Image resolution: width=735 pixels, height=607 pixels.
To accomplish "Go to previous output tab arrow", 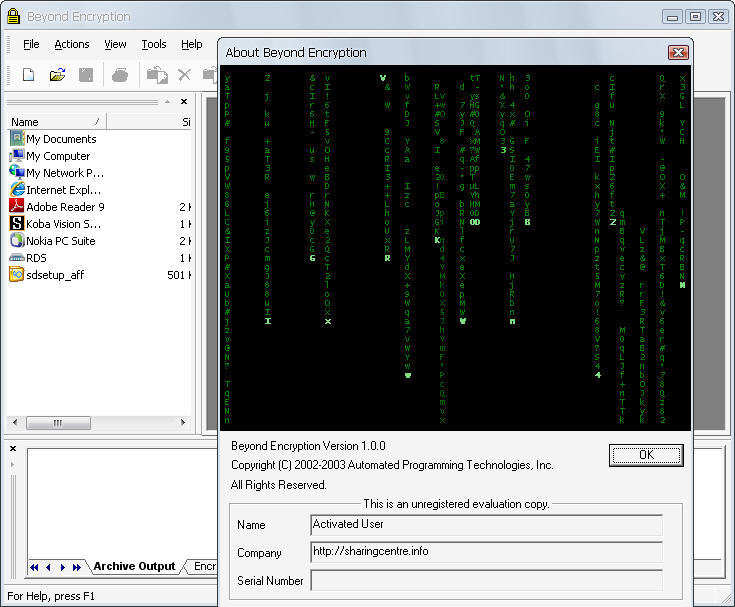I will point(48,567).
